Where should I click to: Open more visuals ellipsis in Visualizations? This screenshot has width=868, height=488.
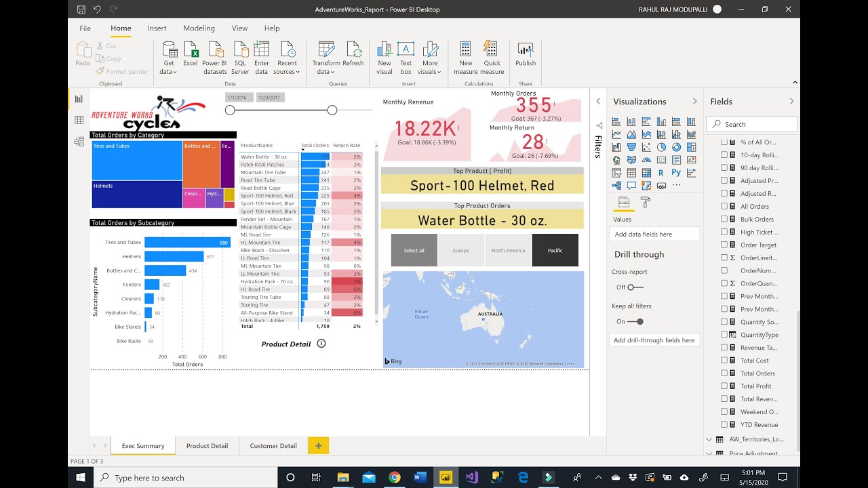[x=676, y=185]
